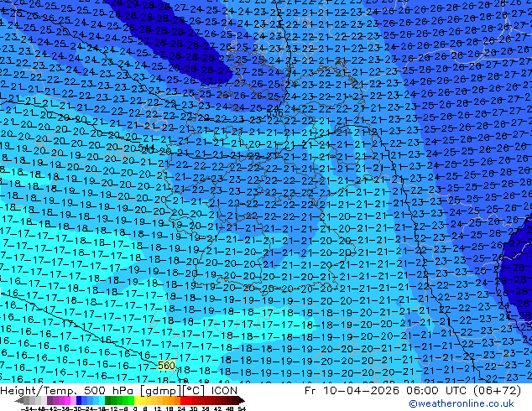Click the ICON model name in title
Image resolution: width=532 pixels, height=411 pixels.
(224, 391)
